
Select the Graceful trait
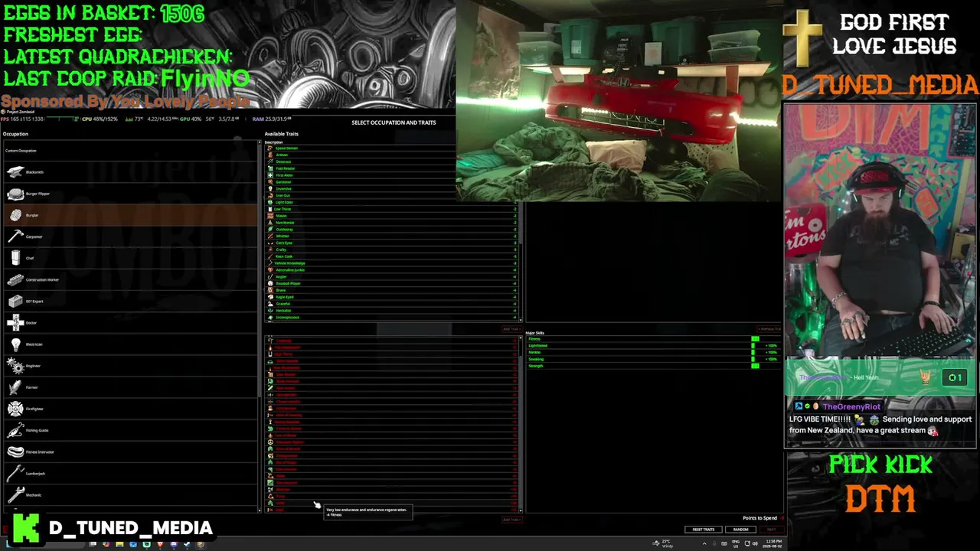coord(392,303)
